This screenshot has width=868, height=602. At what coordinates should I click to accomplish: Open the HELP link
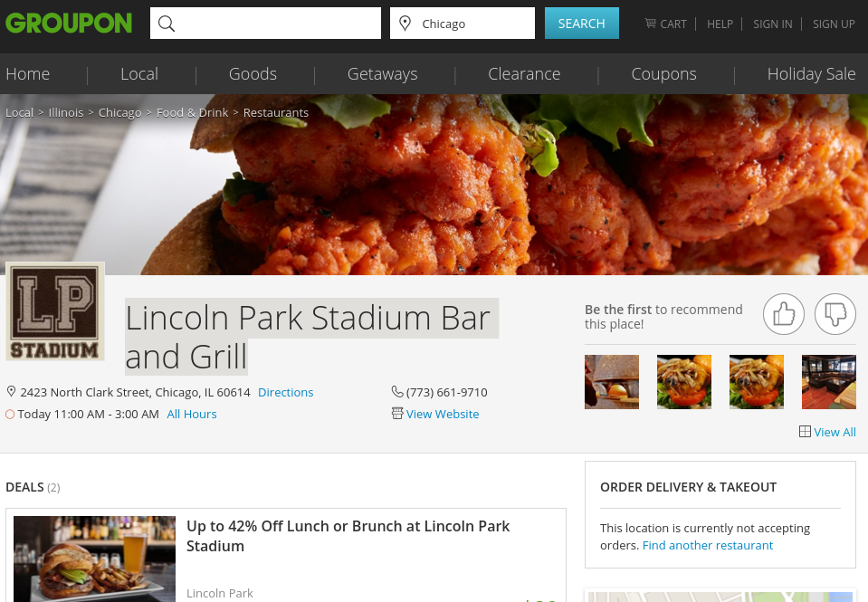click(720, 24)
